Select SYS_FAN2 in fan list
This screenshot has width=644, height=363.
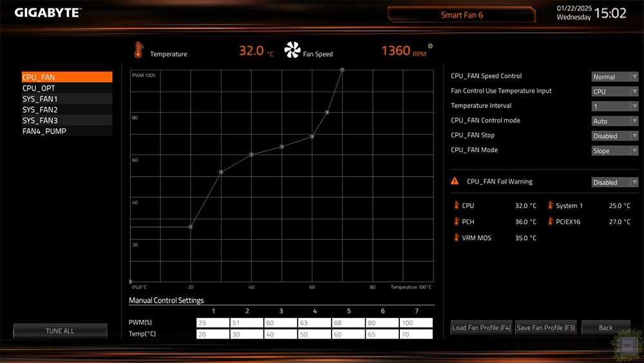(67, 110)
